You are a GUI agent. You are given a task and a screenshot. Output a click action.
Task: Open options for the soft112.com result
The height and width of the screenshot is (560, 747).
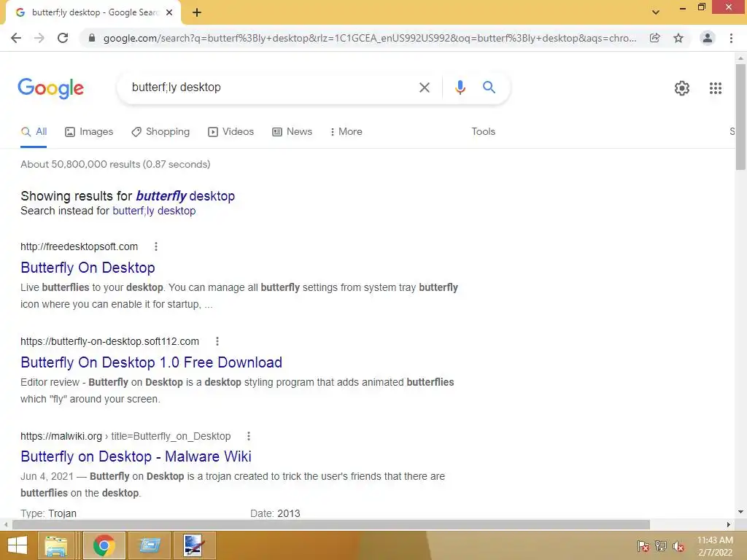(217, 341)
